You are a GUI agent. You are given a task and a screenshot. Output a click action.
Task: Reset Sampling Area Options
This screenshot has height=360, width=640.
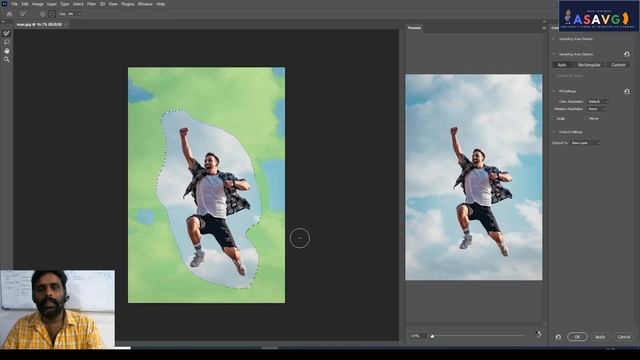coord(627,54)
